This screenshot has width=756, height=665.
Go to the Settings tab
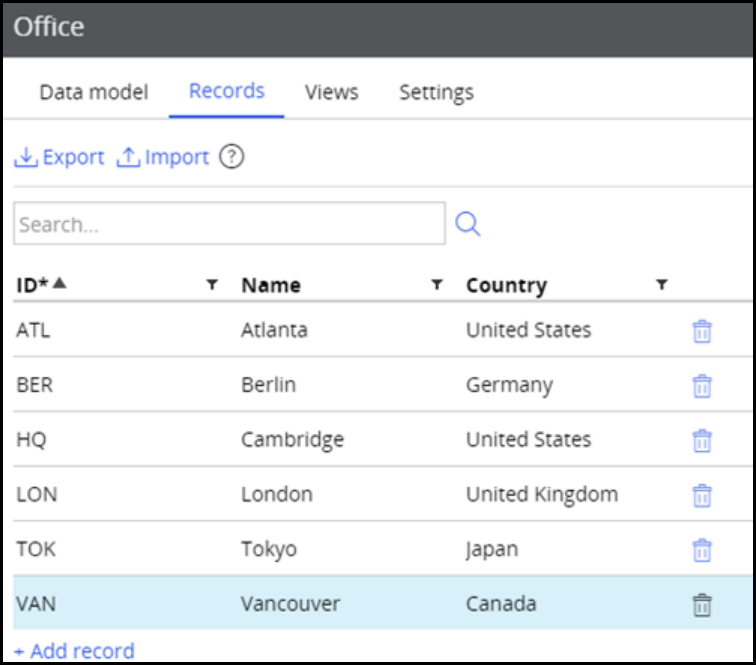coord(436,93)
